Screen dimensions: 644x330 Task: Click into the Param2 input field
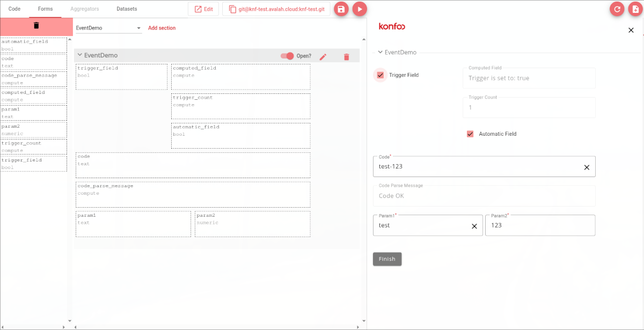pyautogui.click(x=539, y=225)
